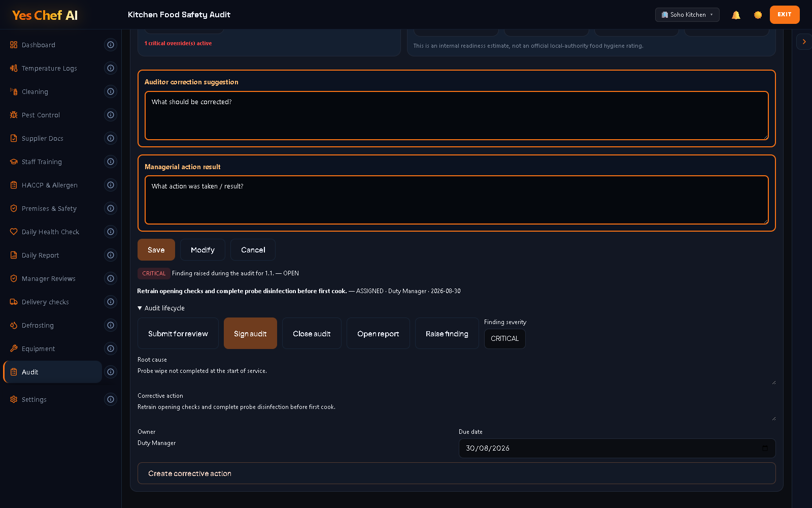Open info icon next to Pest Control
This screenshot has width=812, height=508.
pyautogui.click(x=111, y=115)
